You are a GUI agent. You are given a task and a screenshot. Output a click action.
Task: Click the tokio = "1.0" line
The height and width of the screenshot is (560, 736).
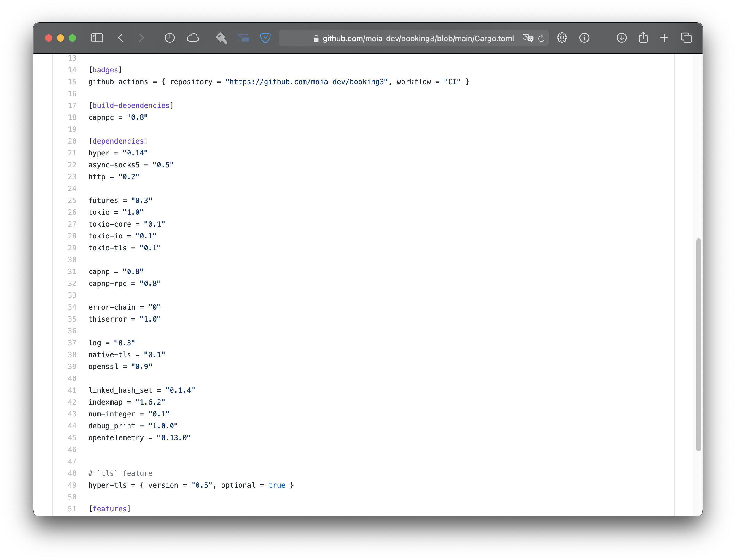[x=116, y=212]
